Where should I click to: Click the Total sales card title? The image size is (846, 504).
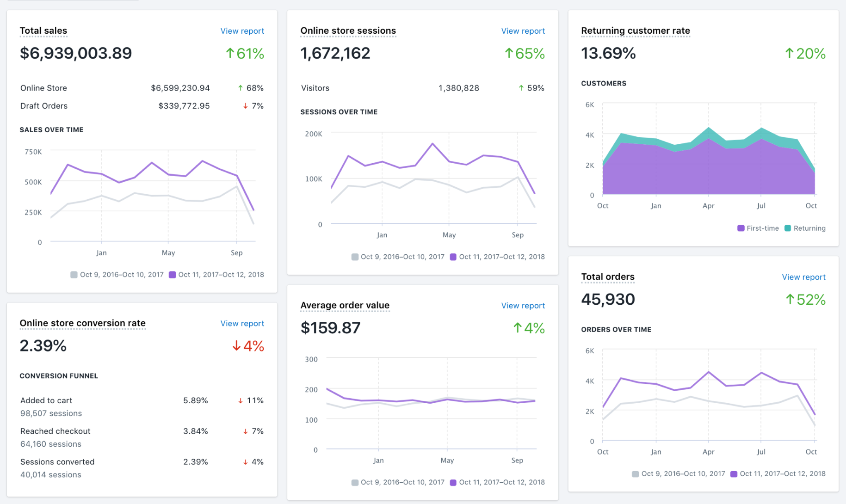coord(43,31)
